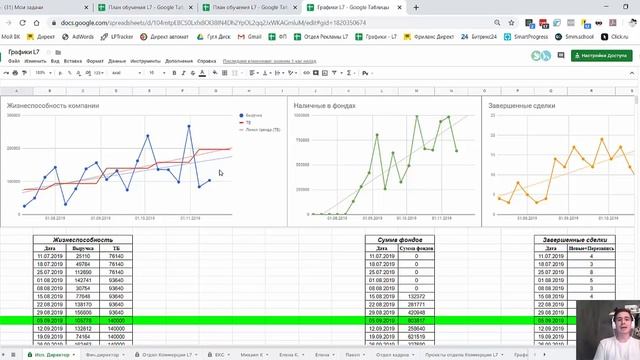
Task: Click the insert comment icon
Action: (x=316, y=73)
